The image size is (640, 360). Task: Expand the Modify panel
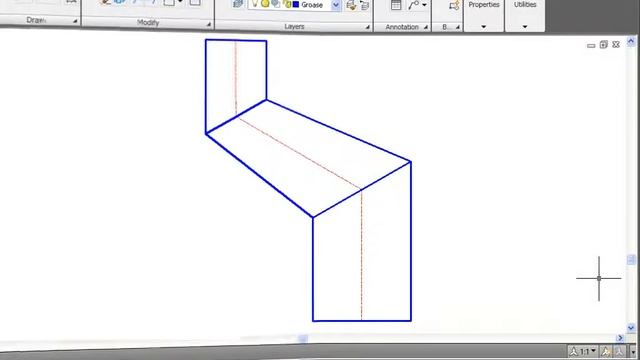(x=208, y=24)
